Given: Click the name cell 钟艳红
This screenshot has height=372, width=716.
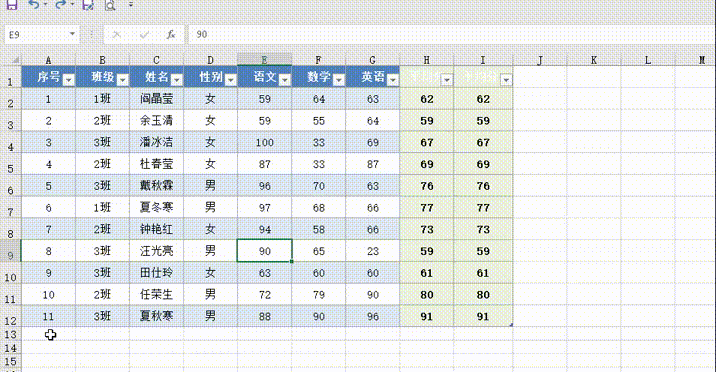Looking at the screenshot, I should coord(156,229).
